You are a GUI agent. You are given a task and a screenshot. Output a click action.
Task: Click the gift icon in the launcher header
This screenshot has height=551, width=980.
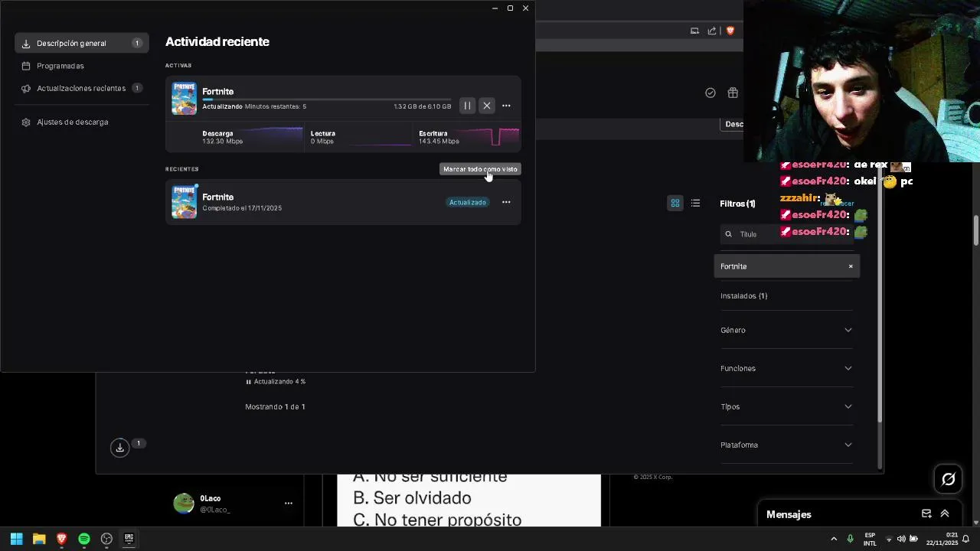[733, 93]
